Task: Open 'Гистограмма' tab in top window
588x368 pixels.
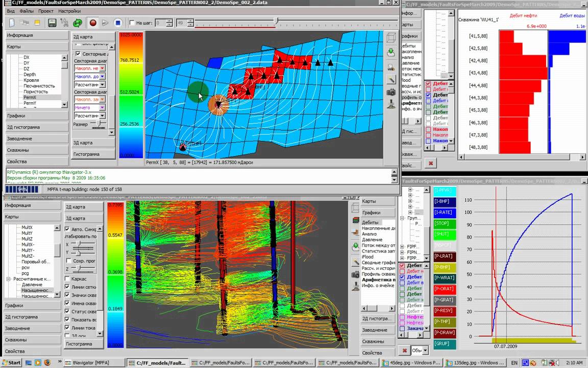Action: tap(93, 154)
